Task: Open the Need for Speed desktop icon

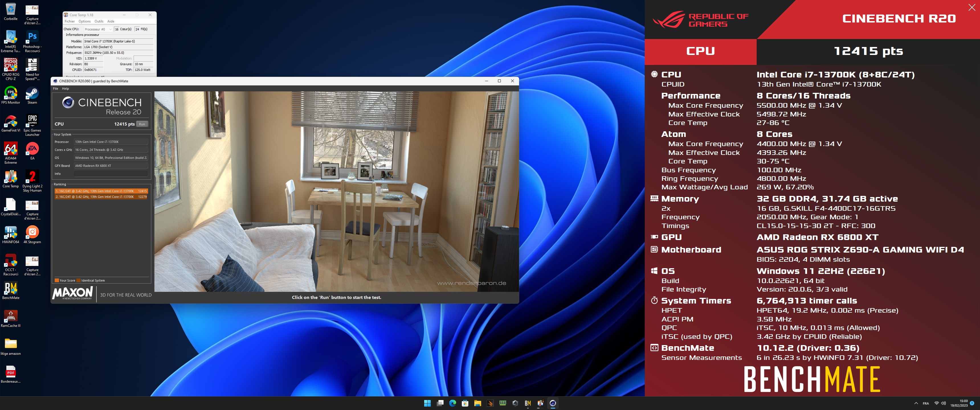Action: tap(32, 69)
